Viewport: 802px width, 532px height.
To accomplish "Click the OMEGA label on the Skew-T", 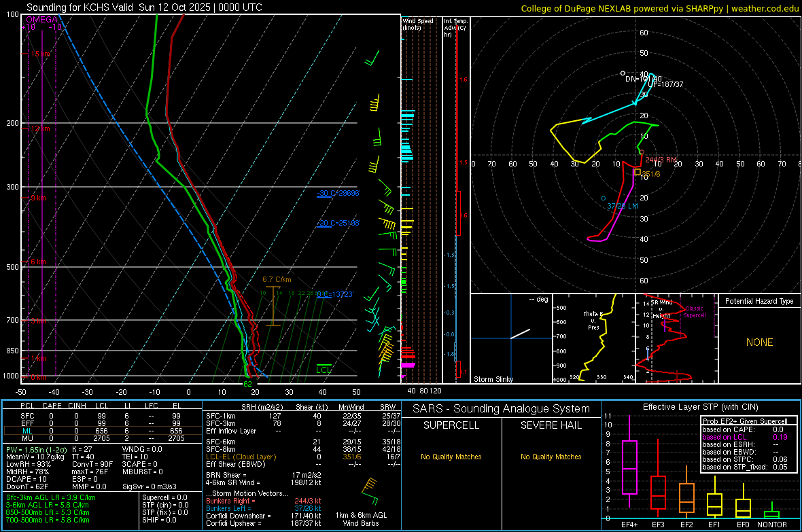I will [x=42, y=20].
